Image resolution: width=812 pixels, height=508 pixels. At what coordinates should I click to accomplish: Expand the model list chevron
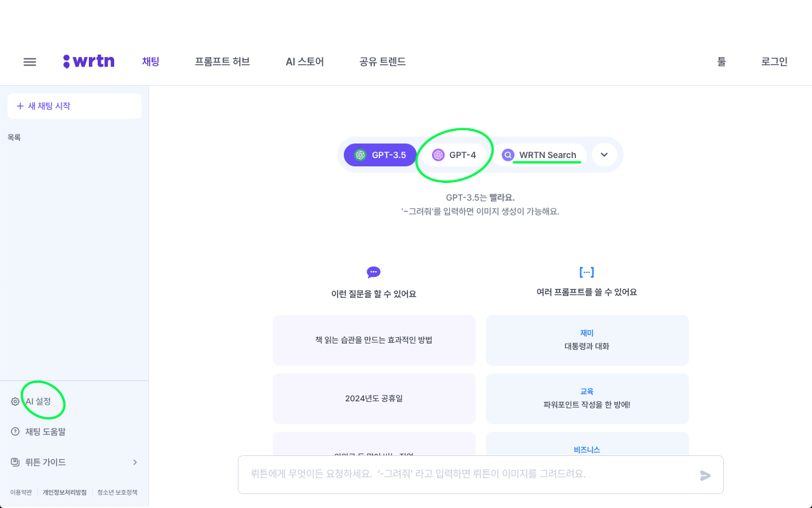pyautogui.click(x=605, y=155)
